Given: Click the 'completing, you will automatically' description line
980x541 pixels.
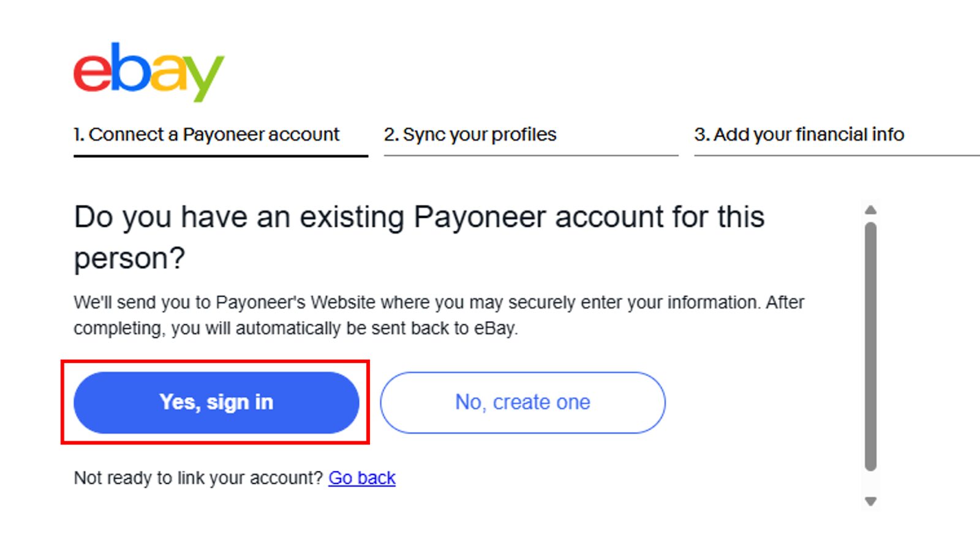Looking at the screenshot, I should (296, 329).
